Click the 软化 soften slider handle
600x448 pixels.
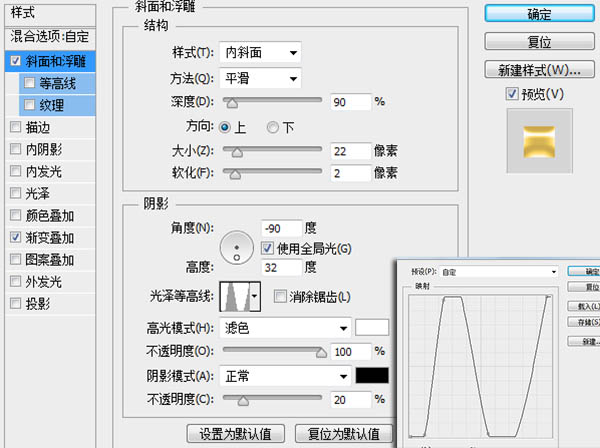pos(235,174)
